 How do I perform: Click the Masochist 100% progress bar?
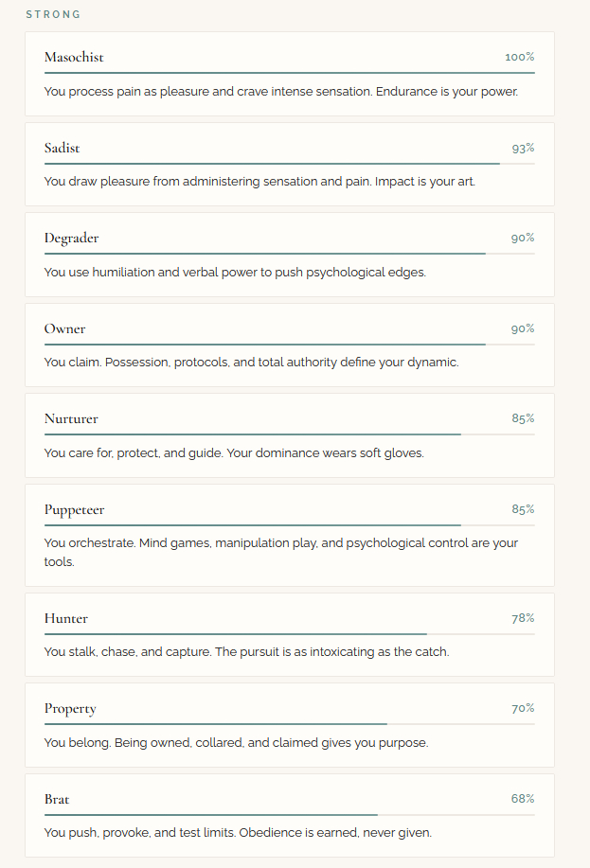(289, 73)
